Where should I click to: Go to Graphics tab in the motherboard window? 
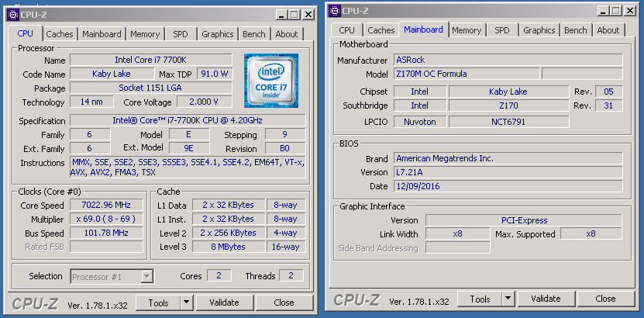tap(539, 30)
